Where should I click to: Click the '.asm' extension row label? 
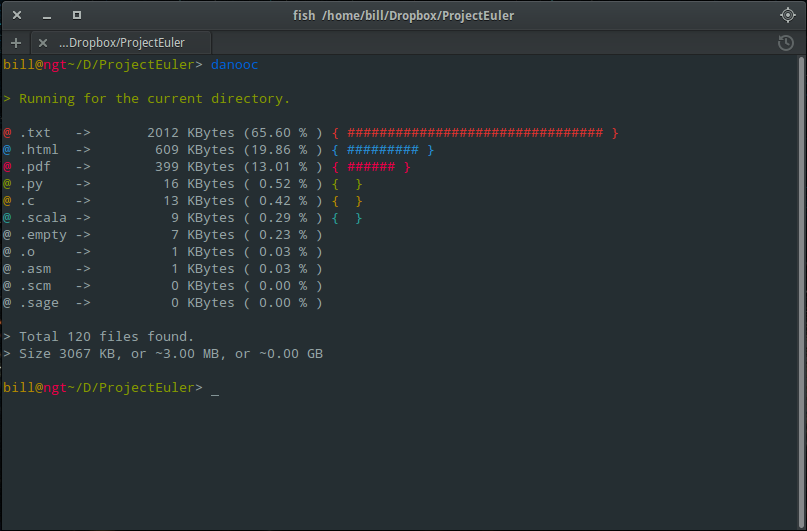[35, 269]
